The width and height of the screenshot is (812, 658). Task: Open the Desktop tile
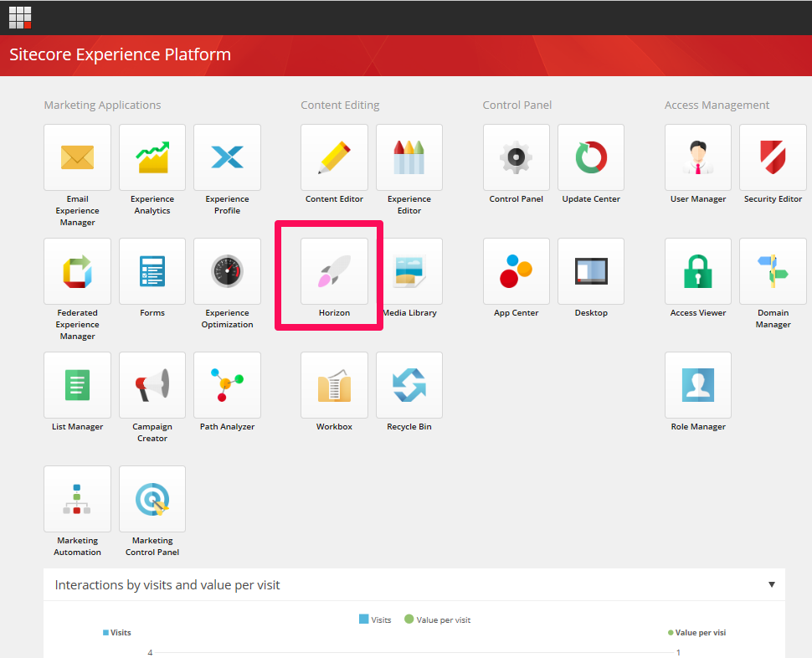590,271
